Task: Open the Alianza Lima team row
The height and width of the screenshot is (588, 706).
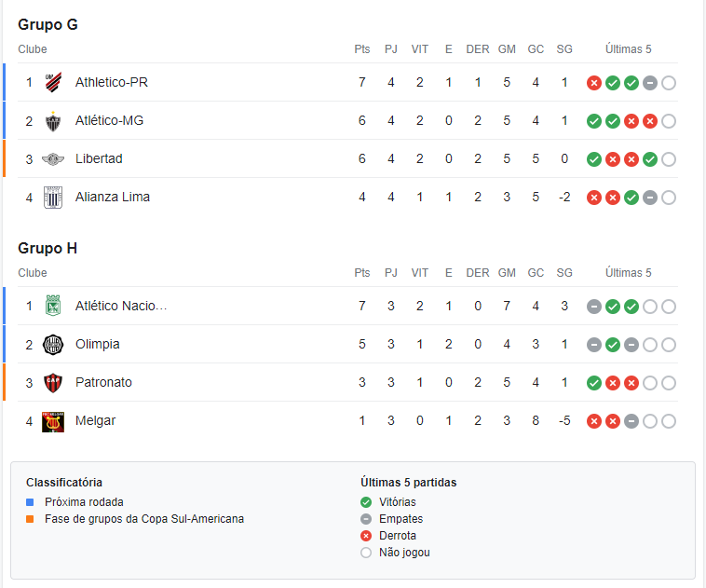Action: (x=347, y=198)
